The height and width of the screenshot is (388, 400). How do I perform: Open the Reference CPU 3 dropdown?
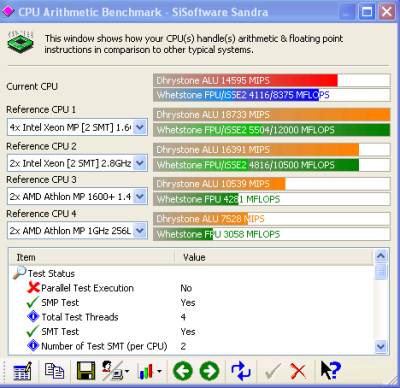[x=140, y=196]
